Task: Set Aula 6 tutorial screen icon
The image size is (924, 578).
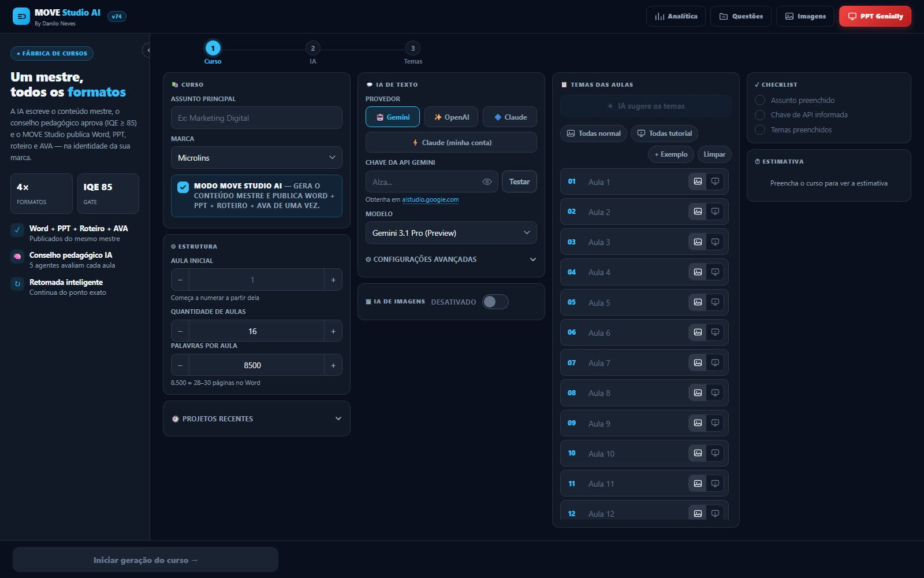Action: [715, 332]
